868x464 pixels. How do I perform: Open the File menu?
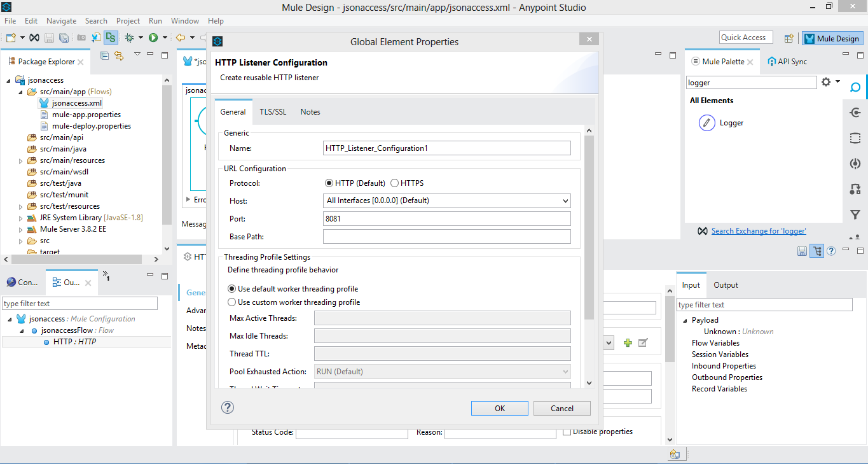(x=10, y=21)
